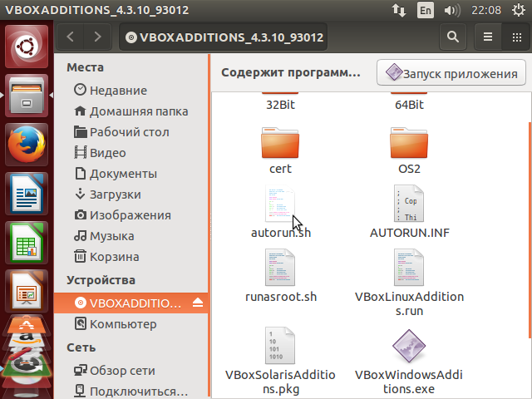The width and height of the screenshot is (532, 399).
Task: Select the VBoxWindowsAdditions.exe file icon
Action: [x=409, y=346]
